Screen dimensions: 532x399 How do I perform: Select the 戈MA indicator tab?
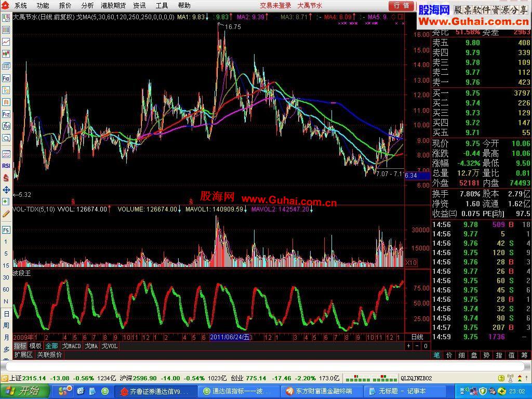[x=91, y=345]
